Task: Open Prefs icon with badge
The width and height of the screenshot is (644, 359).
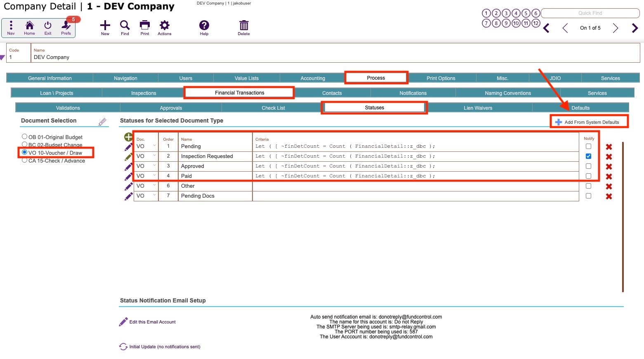Action: [66, 28]
